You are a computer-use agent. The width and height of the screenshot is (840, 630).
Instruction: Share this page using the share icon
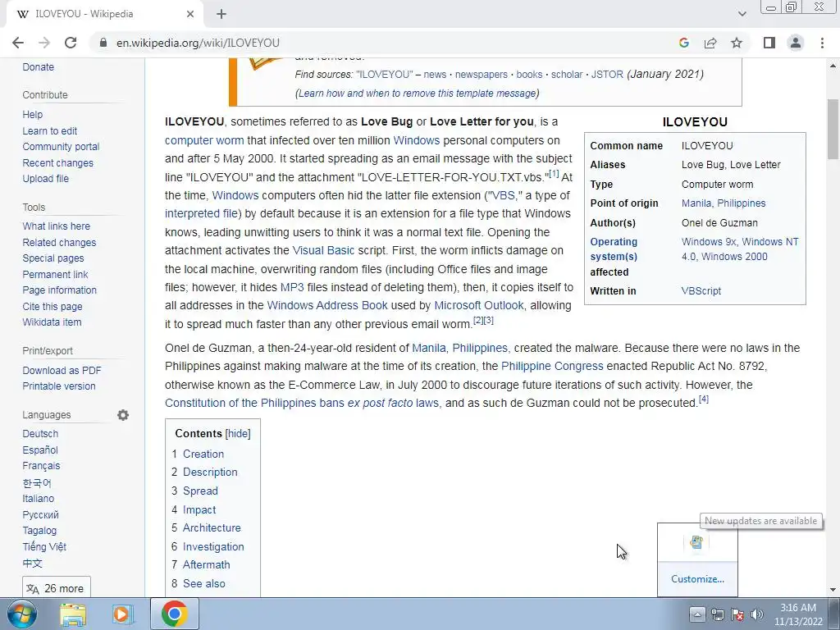[x=710, y=43]
